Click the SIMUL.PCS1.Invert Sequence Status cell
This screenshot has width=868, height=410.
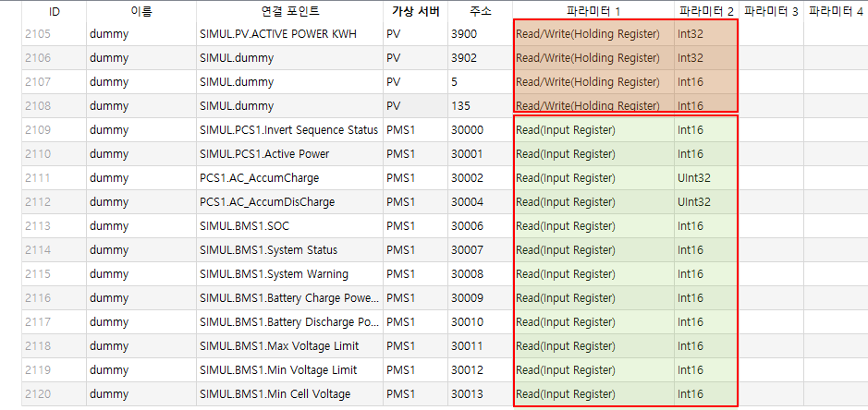(288, 130)
